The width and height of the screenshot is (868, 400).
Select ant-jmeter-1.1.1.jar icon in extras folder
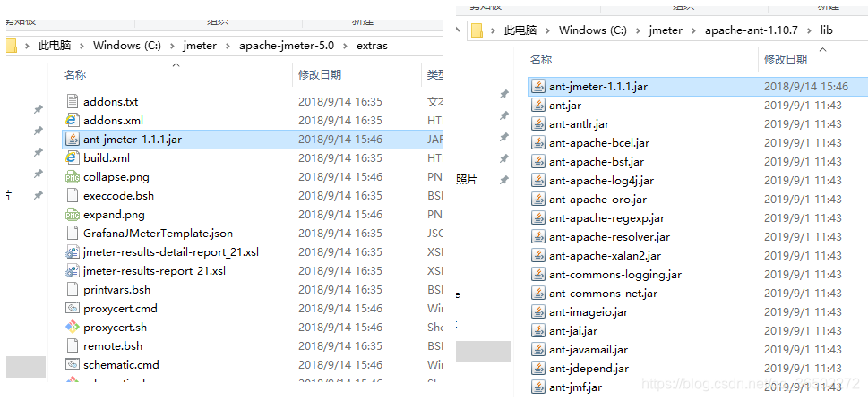coord(72,139)
